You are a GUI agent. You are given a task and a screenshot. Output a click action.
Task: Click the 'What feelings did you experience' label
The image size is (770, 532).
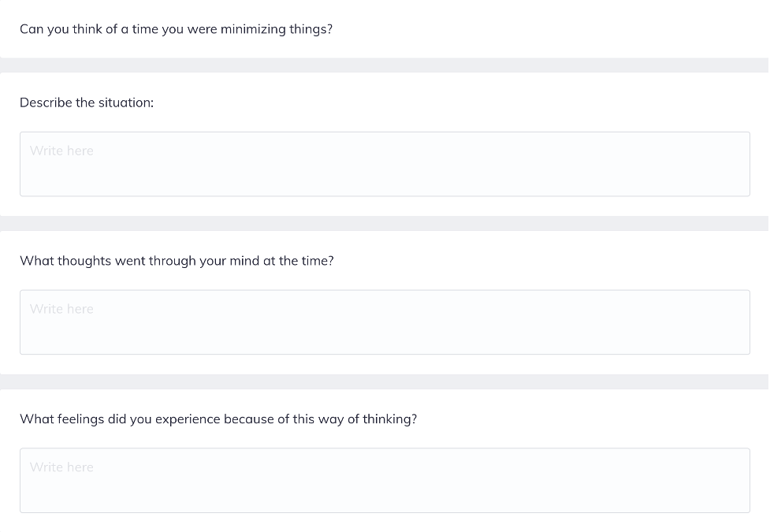pos(218,419)
